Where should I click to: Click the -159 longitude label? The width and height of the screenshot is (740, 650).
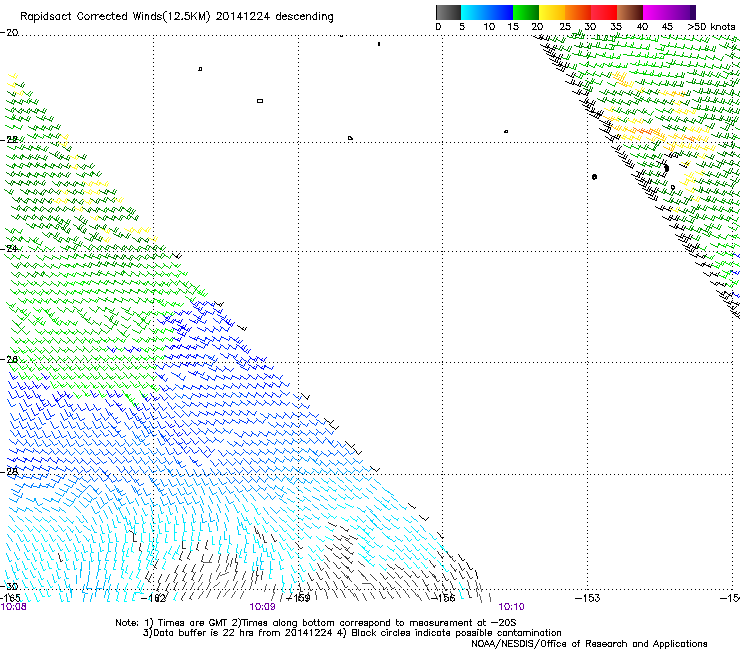(x=298, y=598)
